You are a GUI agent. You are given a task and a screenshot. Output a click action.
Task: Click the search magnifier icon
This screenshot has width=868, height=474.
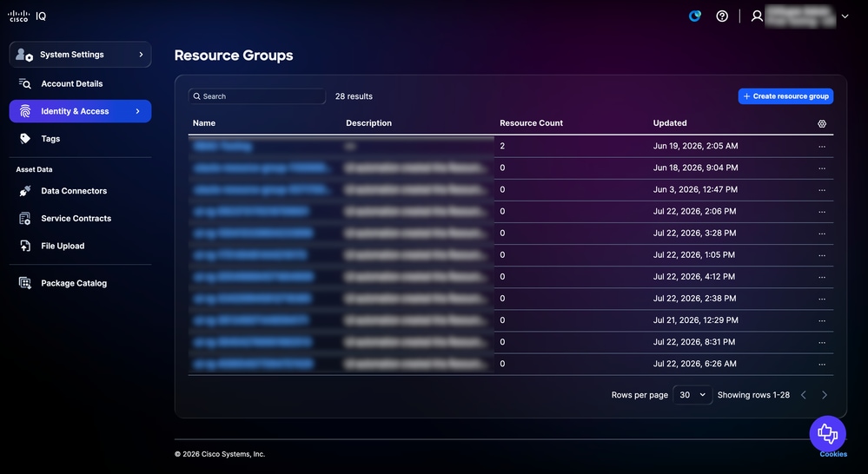pyautogui.click(x=196, y=96)
